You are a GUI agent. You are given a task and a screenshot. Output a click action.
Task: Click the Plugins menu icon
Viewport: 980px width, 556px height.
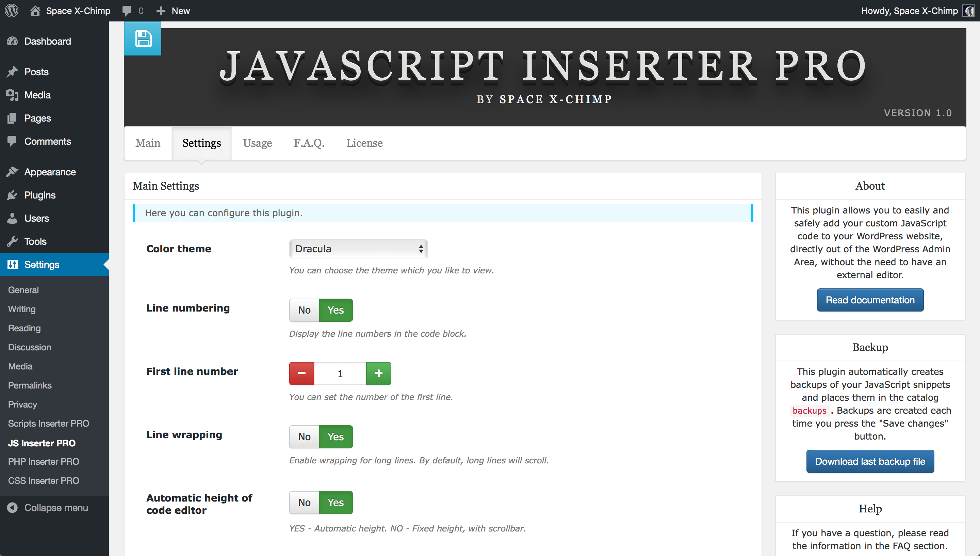[13, 194]
